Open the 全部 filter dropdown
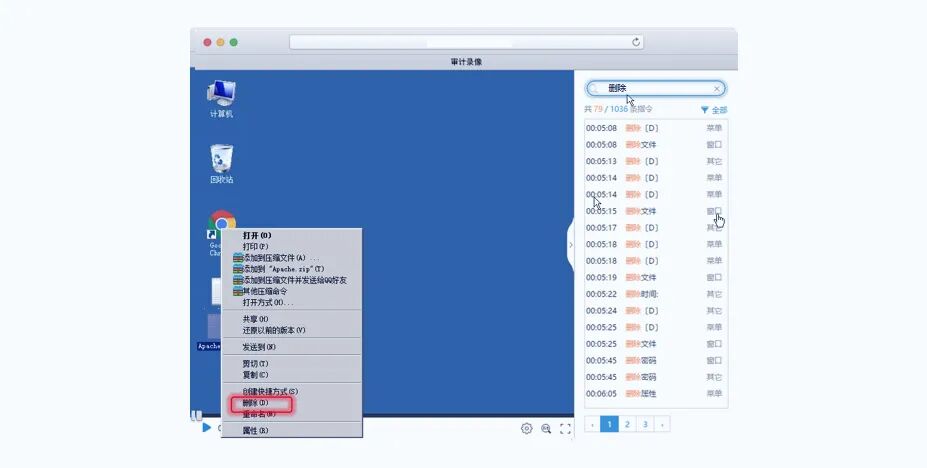The height and width of the screenshot is (468, 927). tap(714, 110)
